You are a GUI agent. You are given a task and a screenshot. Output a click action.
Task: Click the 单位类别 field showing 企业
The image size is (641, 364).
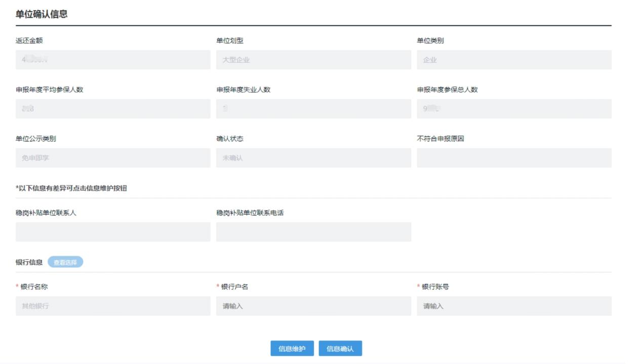pyautogui.click(x=514, y=60)
